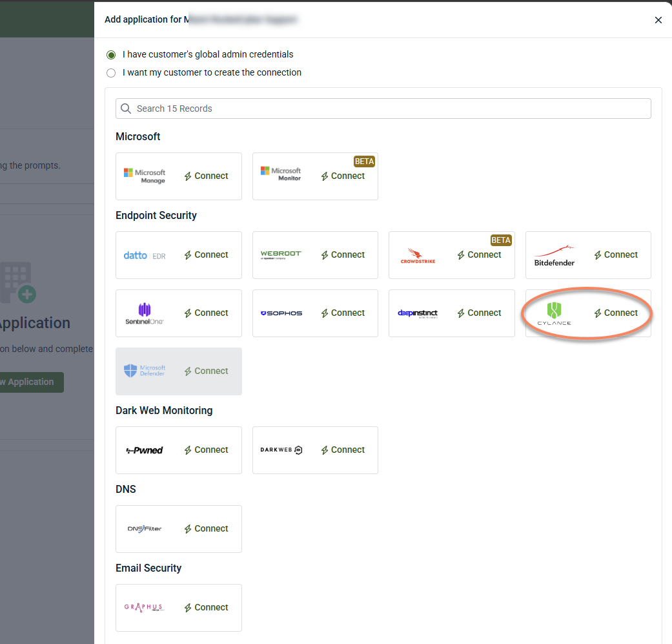Connect Microsoft Defender

point(206,371)
